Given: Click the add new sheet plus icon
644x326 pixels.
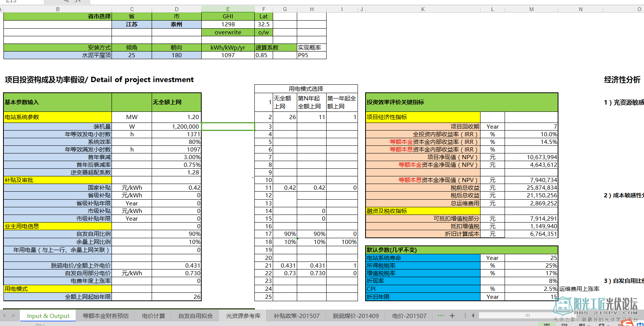Looking at the screenshot, I should point(452,316).
